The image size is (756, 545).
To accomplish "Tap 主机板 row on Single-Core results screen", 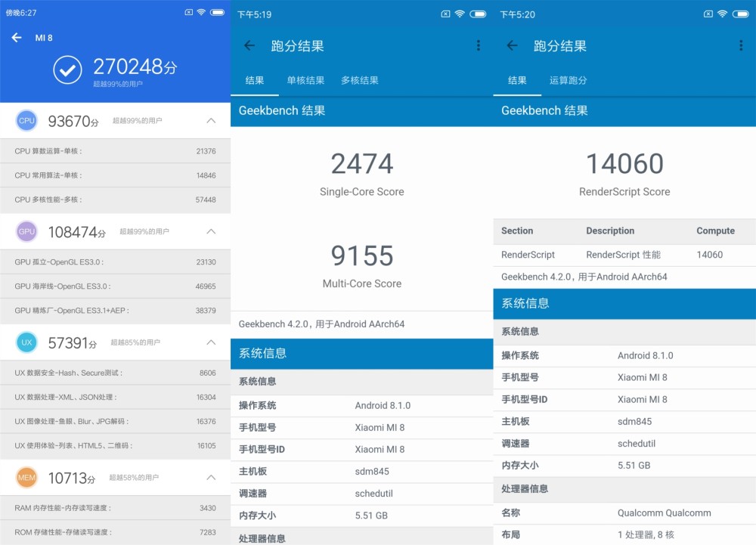I will [x=361, y=472].
